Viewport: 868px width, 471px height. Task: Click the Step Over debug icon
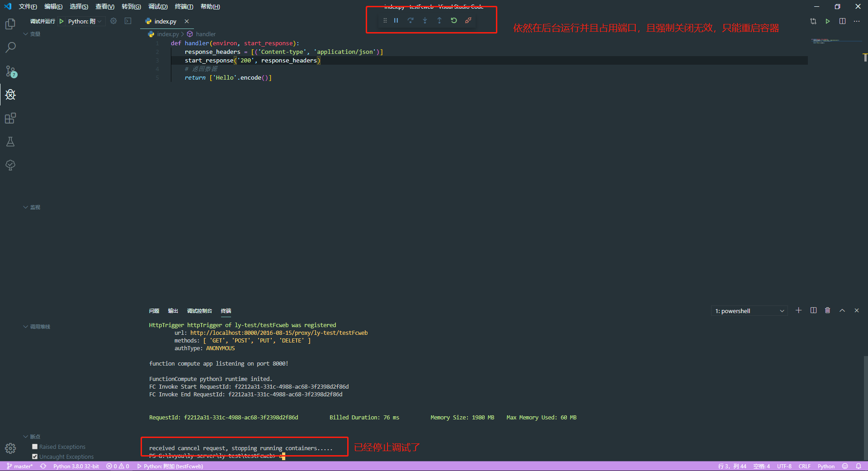(410, 20)
